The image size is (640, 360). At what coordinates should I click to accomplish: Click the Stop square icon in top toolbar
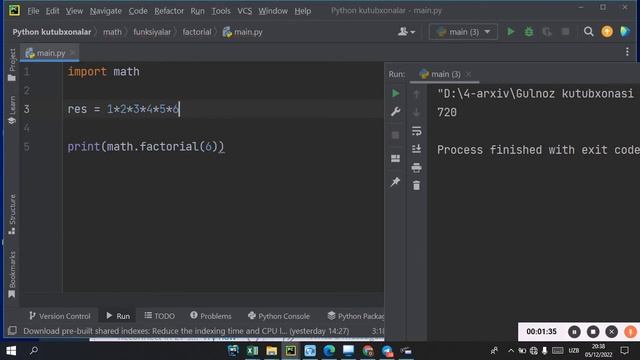[565, 31]
